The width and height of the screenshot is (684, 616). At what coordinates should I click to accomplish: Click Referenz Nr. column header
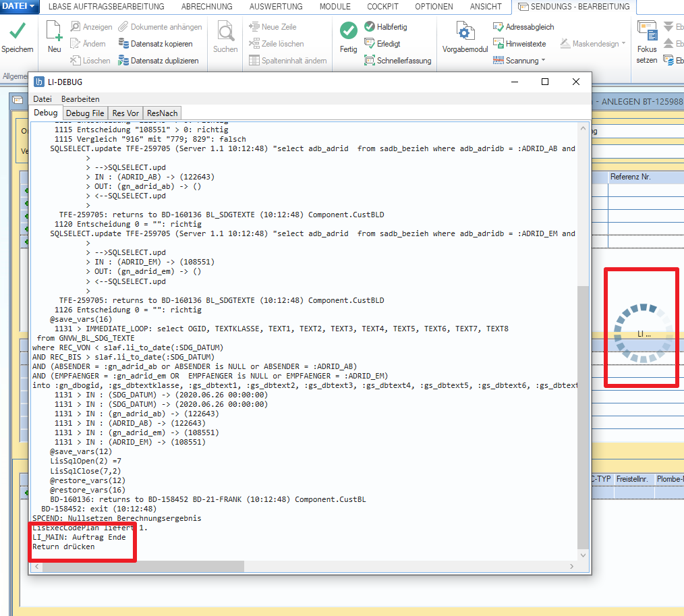pyautogui.click(x=630, y=177)
